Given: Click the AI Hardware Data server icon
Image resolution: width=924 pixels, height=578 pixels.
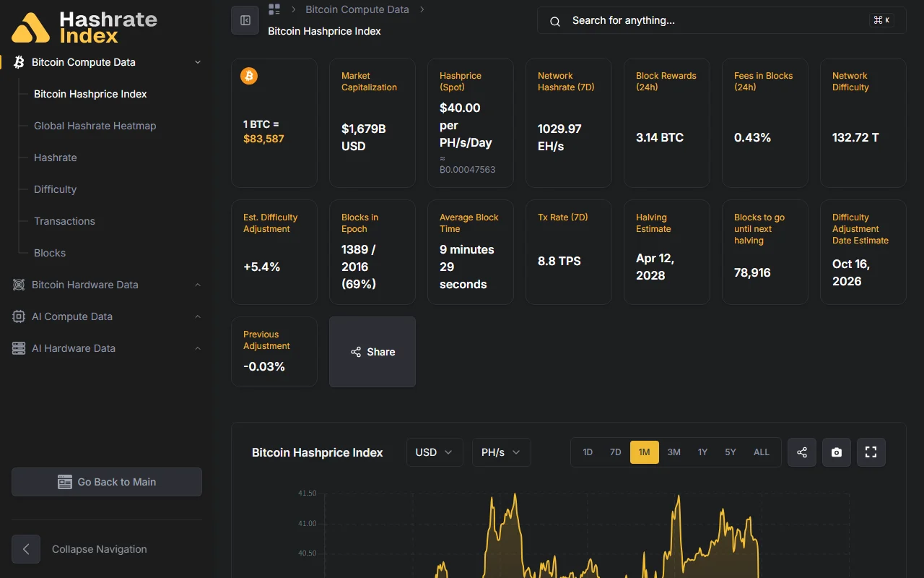Looking at the screenshot, I should click(19, 348).
